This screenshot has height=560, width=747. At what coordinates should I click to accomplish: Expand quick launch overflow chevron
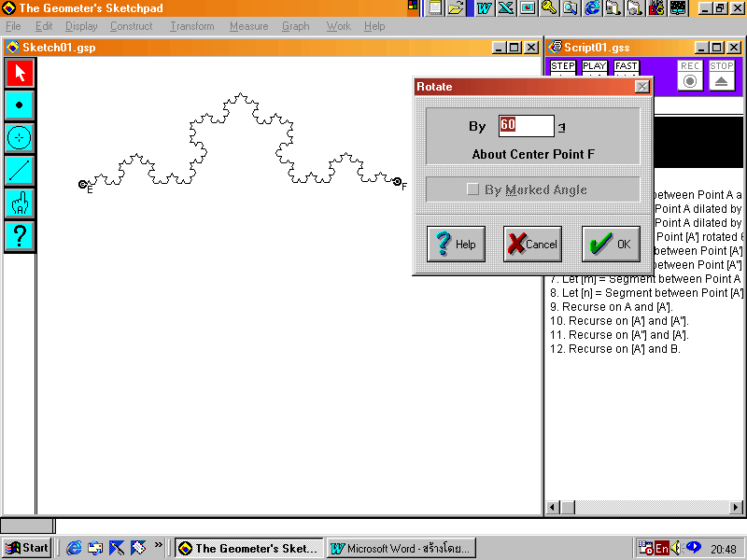pos(158,545)
